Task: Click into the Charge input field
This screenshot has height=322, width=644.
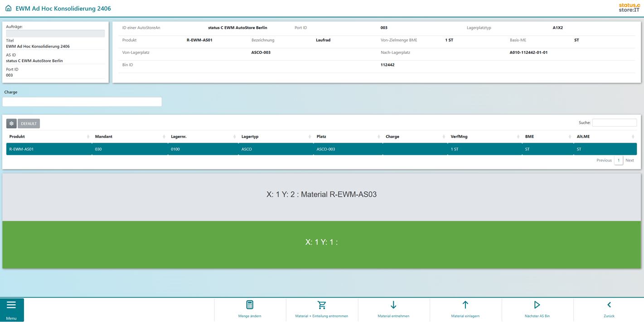Action: tap(82, 102)
